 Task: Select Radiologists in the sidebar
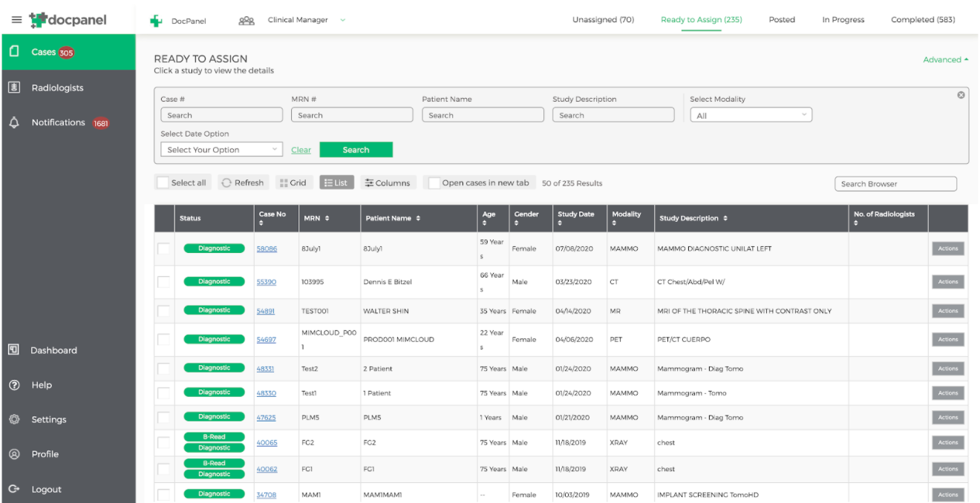click(x=56, y=87)
